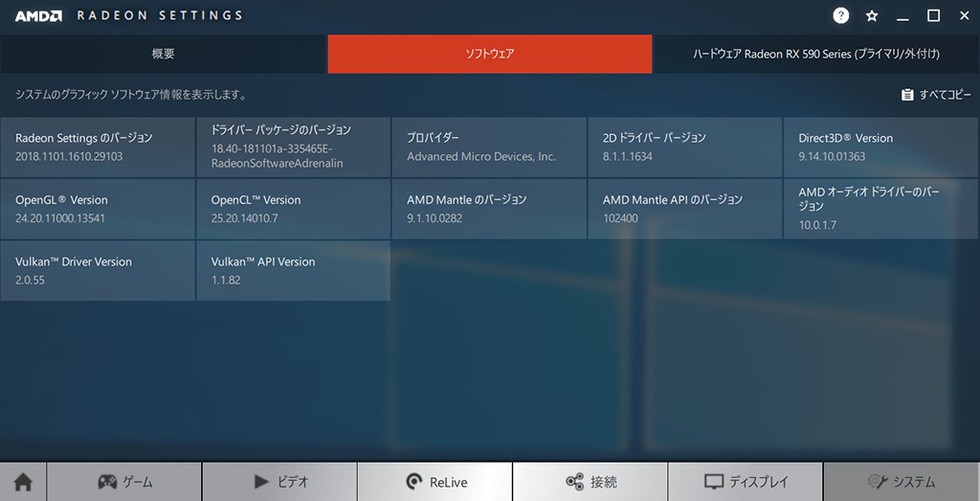Click the Vulkan Driver Version tile
Screen dimensions: 980x501
coord(98,271)
